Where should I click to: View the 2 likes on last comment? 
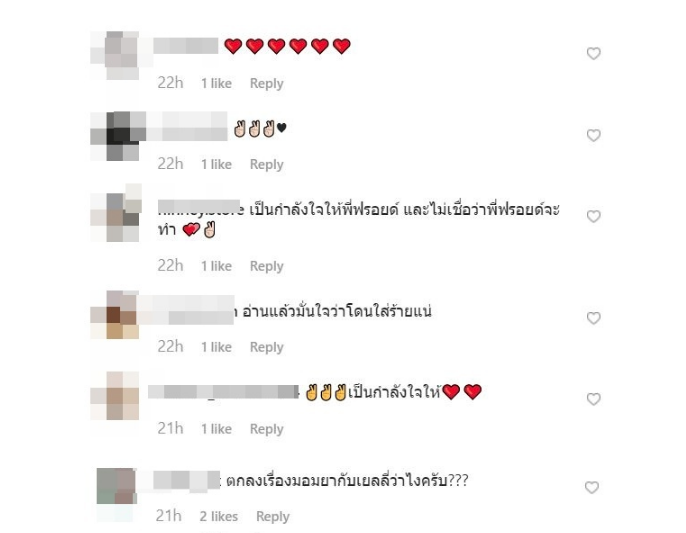pos(219,516)
